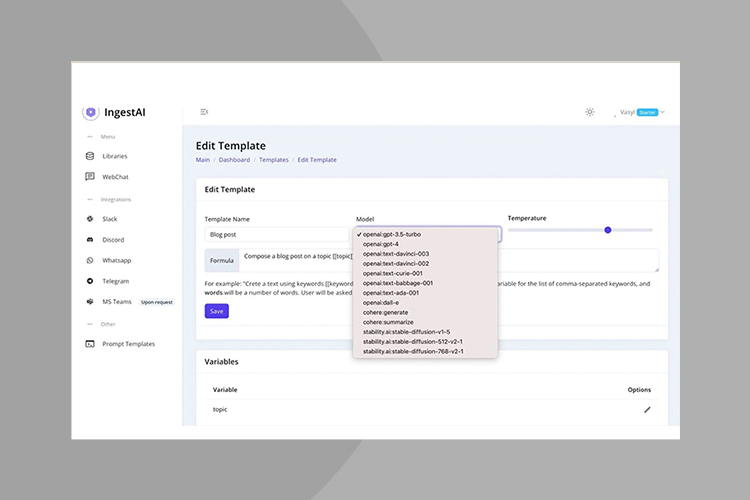Click the Options column header
This screenshot has height=500, width=750.
pyautogui.click(x=639, y=390)
